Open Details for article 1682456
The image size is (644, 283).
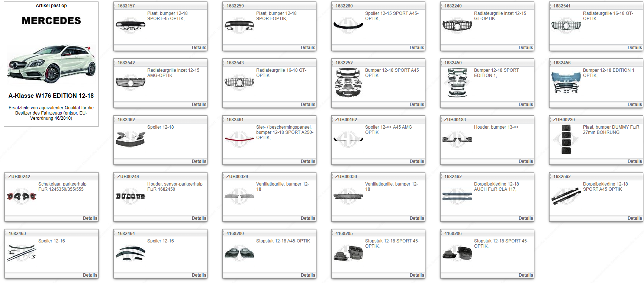pos(635,104)
